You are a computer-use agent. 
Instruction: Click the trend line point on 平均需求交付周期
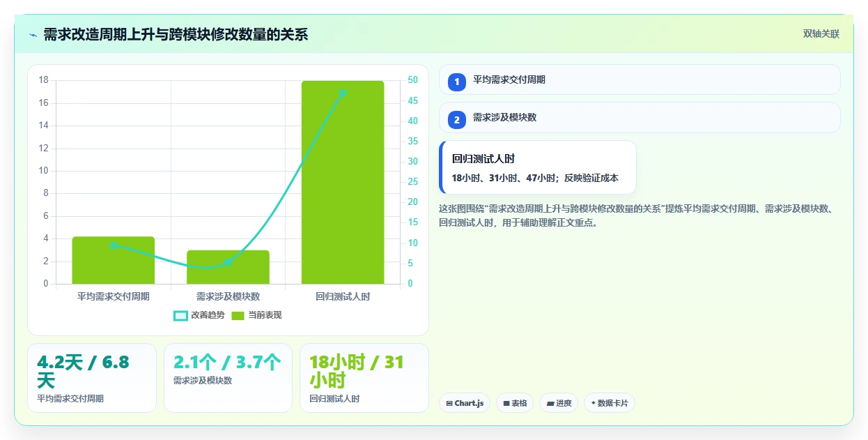(x=114, y=245)
